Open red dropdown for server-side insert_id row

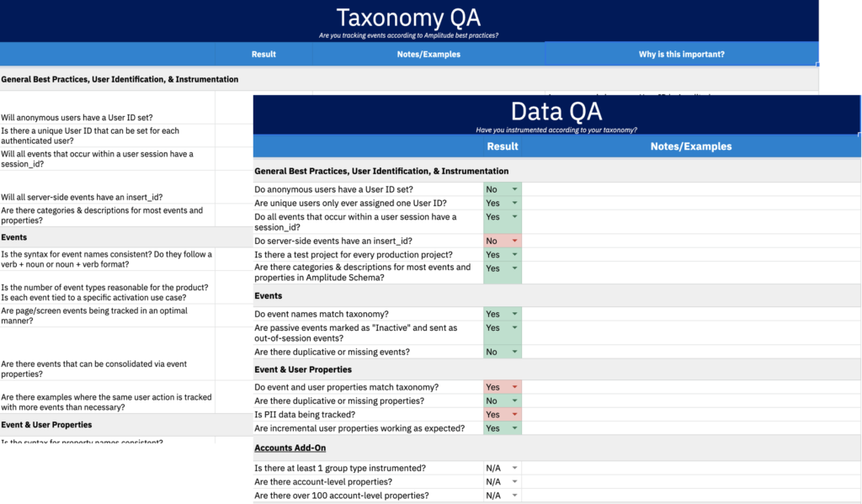coord(514,241)
